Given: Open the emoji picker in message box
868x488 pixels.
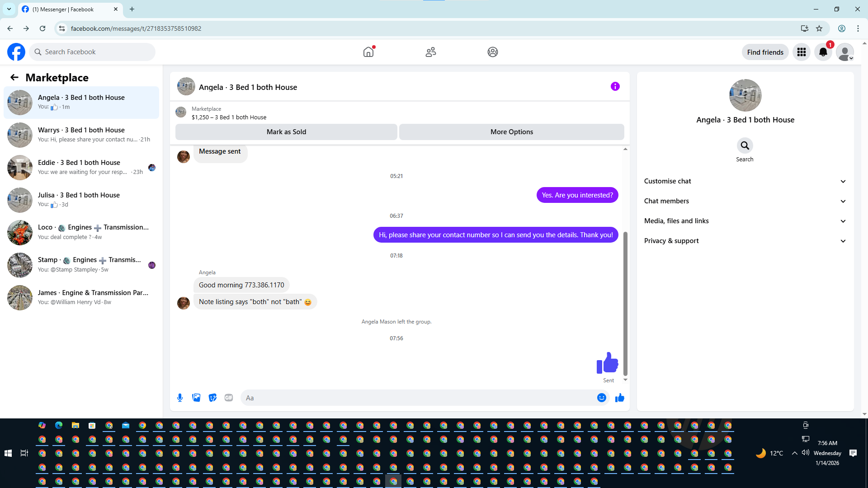Looking at the screenshot, I should (601, 398).
